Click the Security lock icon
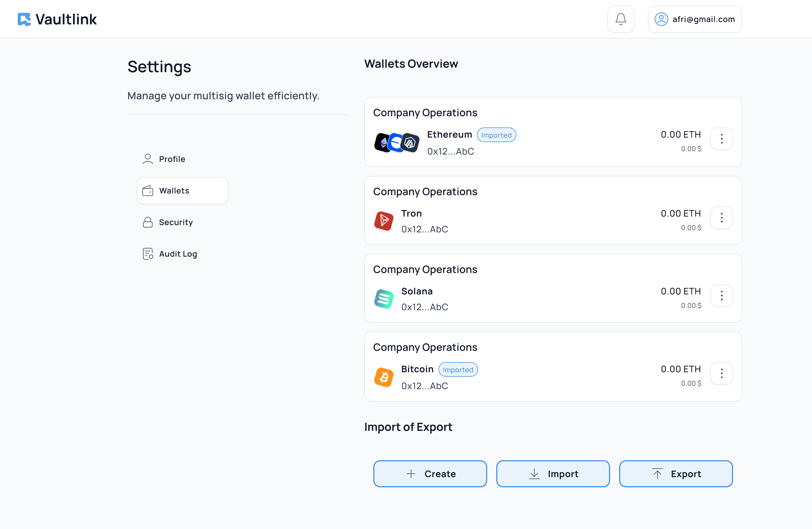Viewport: 812px width, 529px height. coord(148,222)
